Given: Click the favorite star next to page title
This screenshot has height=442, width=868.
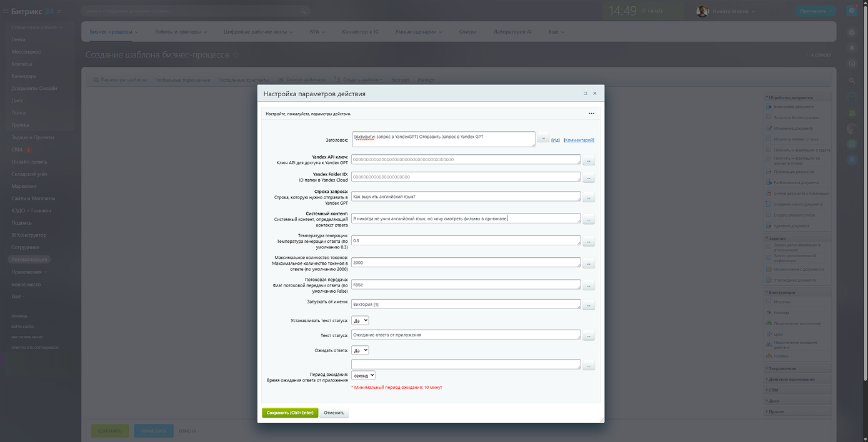Looking at the screenshot, I should click(x=236, y=55).
